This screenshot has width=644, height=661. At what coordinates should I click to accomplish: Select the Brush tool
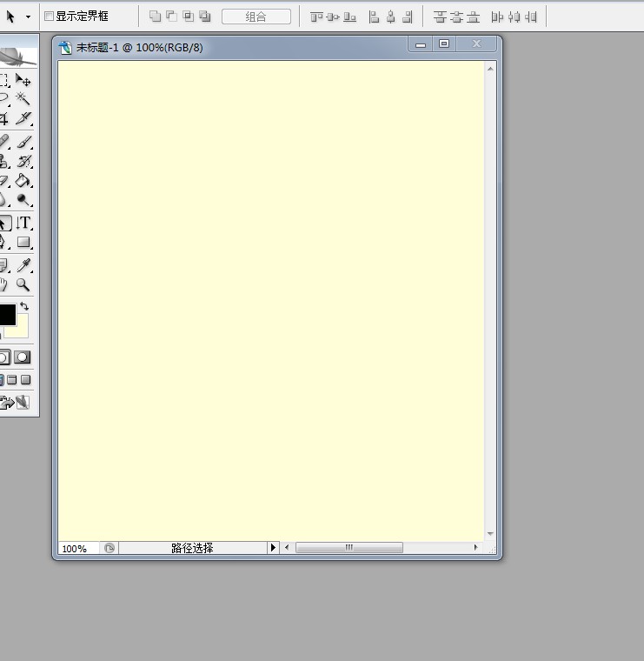pyautogui.click(x=24, y=142)
